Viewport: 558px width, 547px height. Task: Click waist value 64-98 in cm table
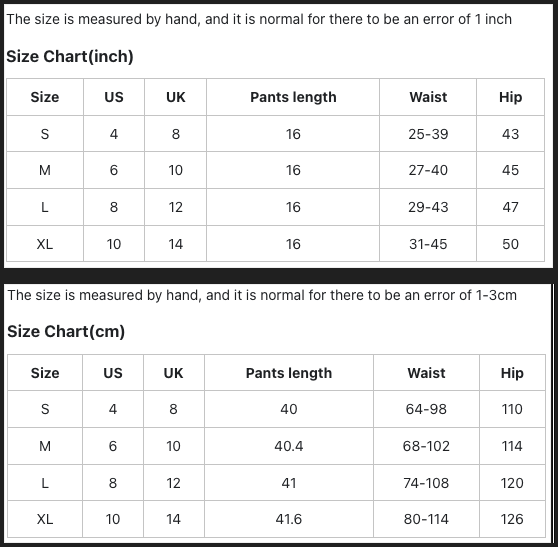coord(426,409)
